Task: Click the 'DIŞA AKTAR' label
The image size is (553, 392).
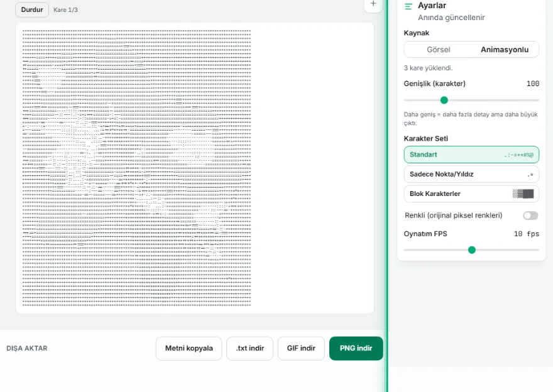Action: [x=27, y=348]
